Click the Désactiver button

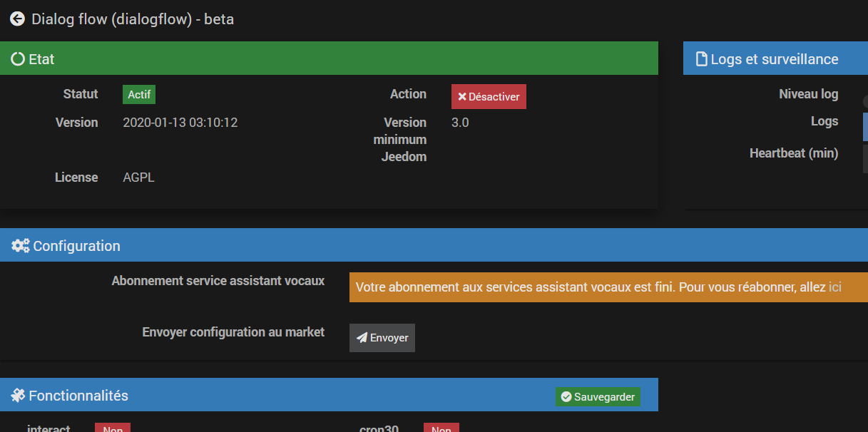pos(489,97)
